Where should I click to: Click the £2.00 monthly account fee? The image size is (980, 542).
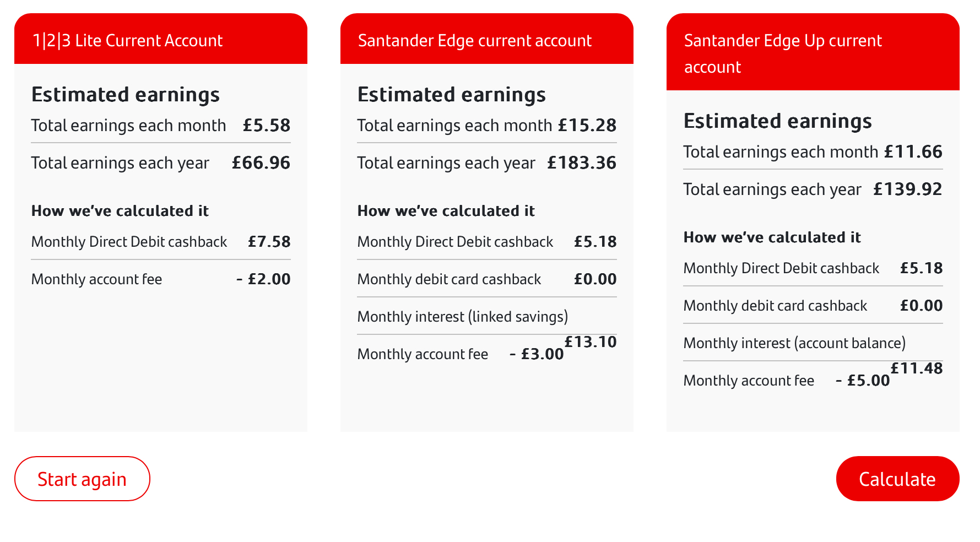click(264, 279)
